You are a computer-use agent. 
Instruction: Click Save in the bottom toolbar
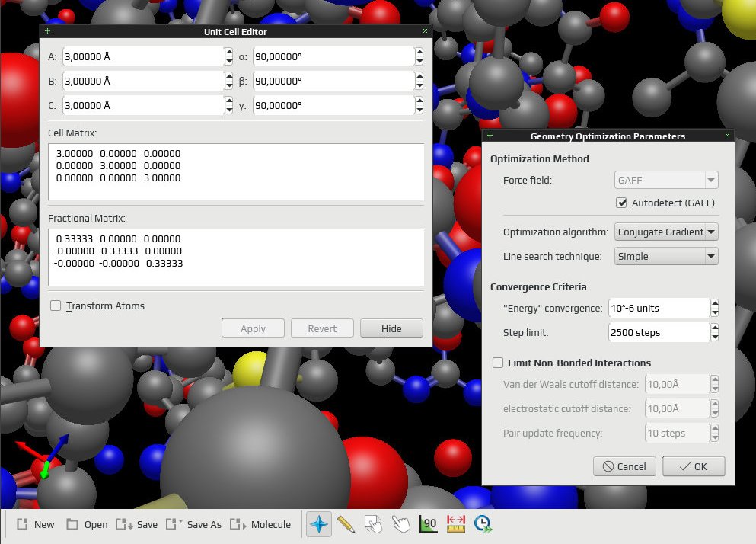tap(136, 524)
